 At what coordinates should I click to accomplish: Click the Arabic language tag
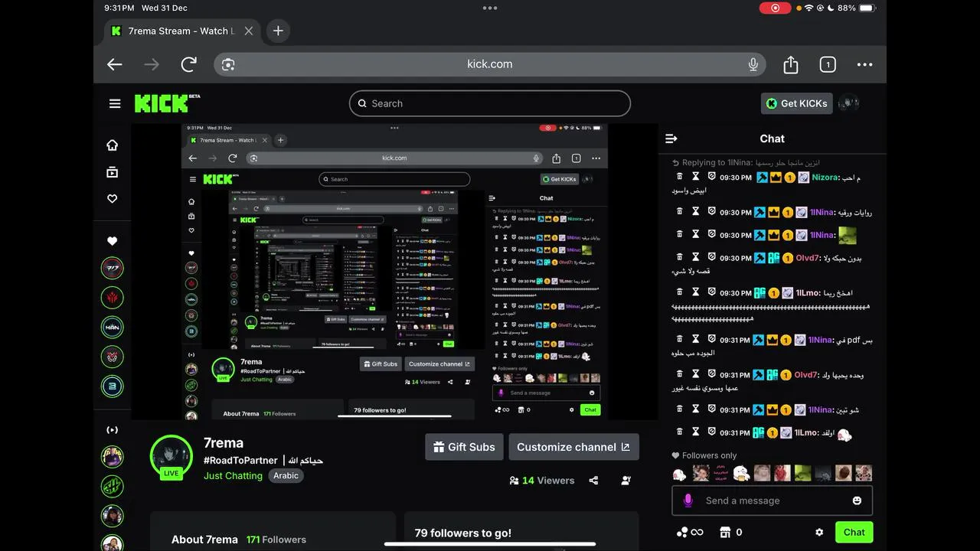coord(286,475)
